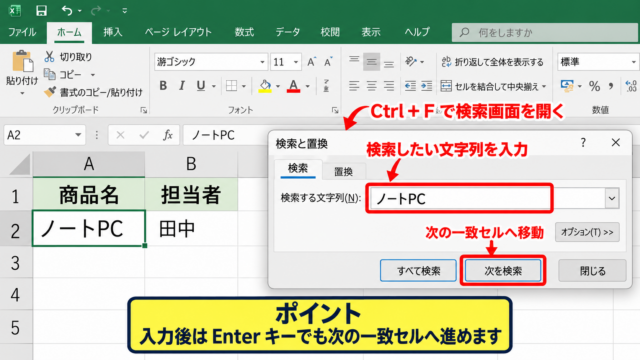
Task: Open the ヘルプ tab
Action: point(417,32)
